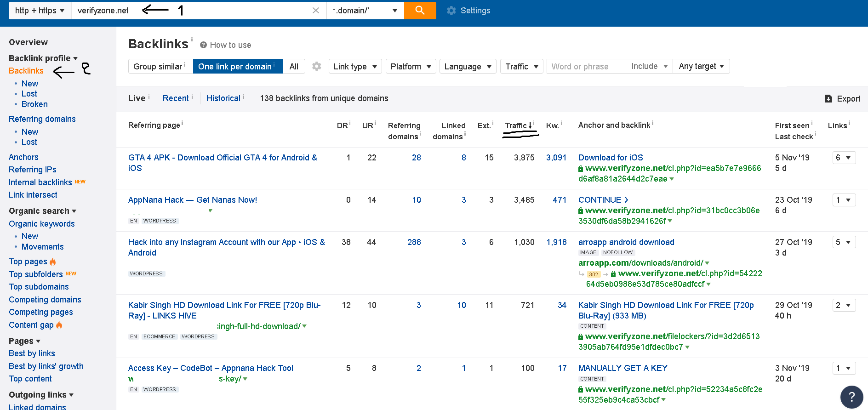Select One link per domain toggle
The image size is (868, 410).
pyautogui.click(x=238, y=67)
